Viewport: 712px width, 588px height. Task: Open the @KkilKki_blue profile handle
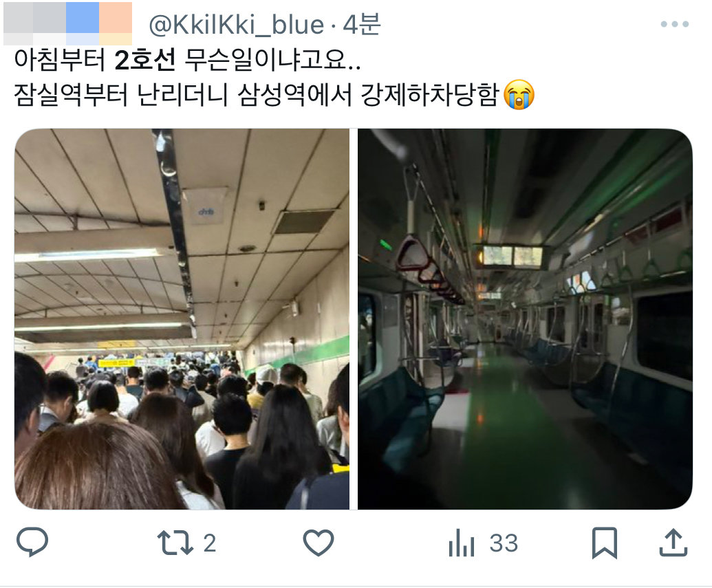[236, 25]
